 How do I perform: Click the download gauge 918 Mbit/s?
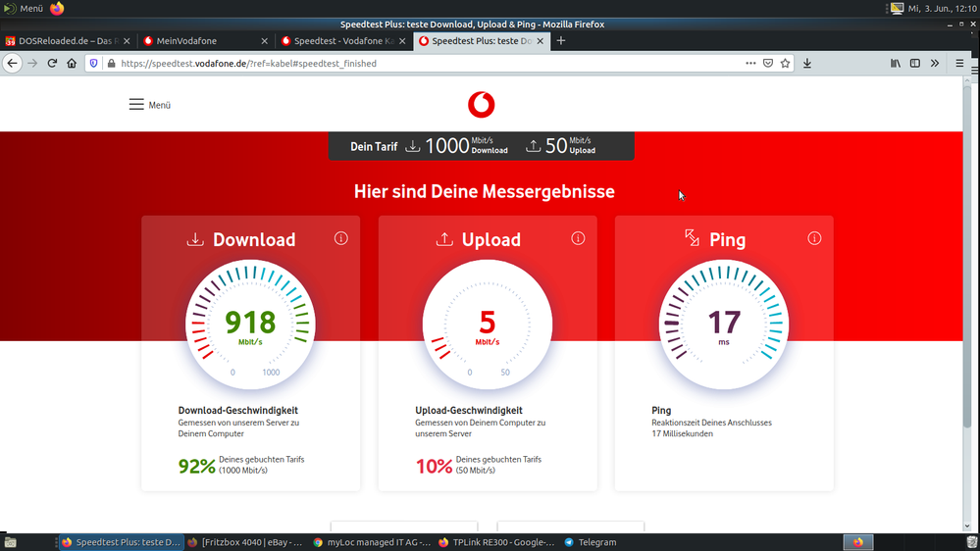[x=250, y=325]
